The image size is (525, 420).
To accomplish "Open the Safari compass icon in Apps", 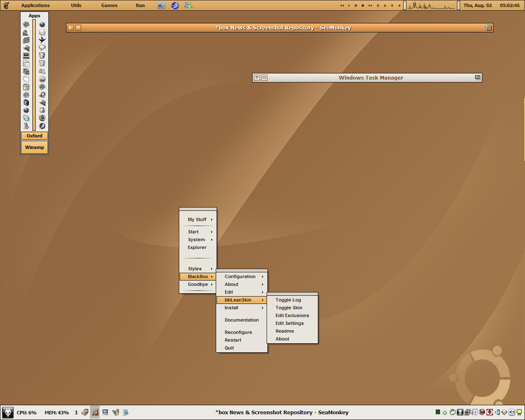I will point(26,95).
